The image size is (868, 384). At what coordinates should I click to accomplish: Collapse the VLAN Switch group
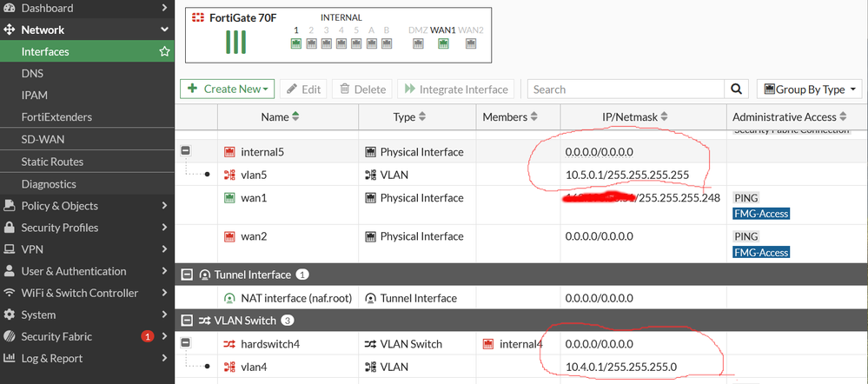(187, 321)
